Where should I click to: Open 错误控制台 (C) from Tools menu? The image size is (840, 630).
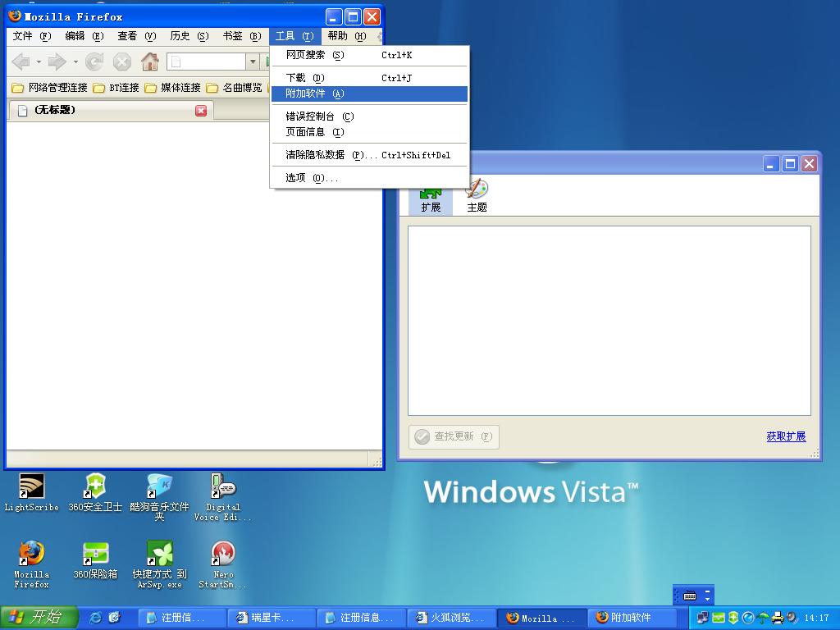[x=370, y=116]
